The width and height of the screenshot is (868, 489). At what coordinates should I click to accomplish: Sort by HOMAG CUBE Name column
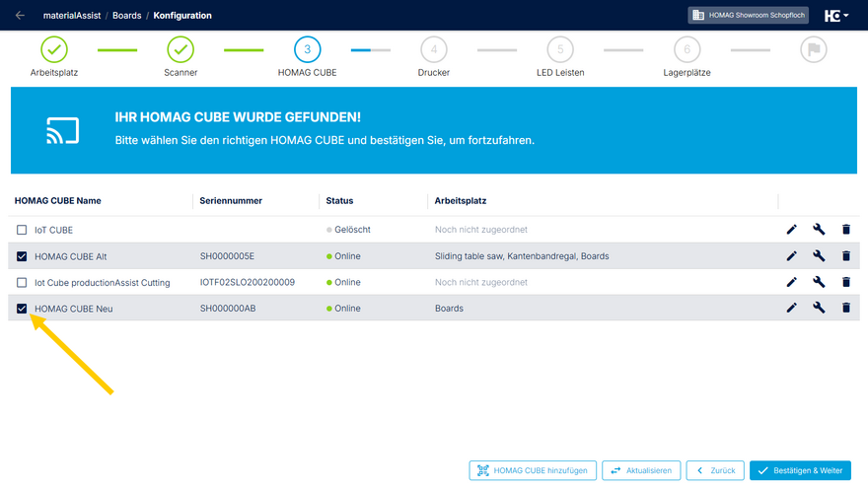[57, 201]
